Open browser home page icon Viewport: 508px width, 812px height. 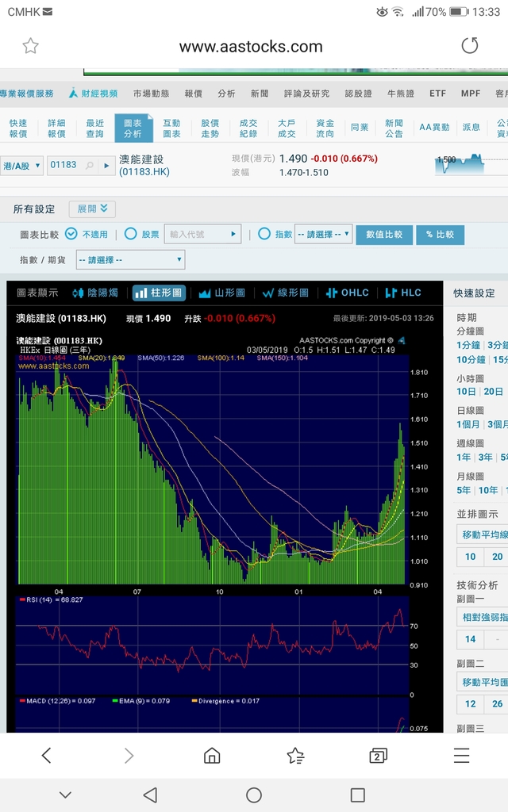click(x=212, y=756)
